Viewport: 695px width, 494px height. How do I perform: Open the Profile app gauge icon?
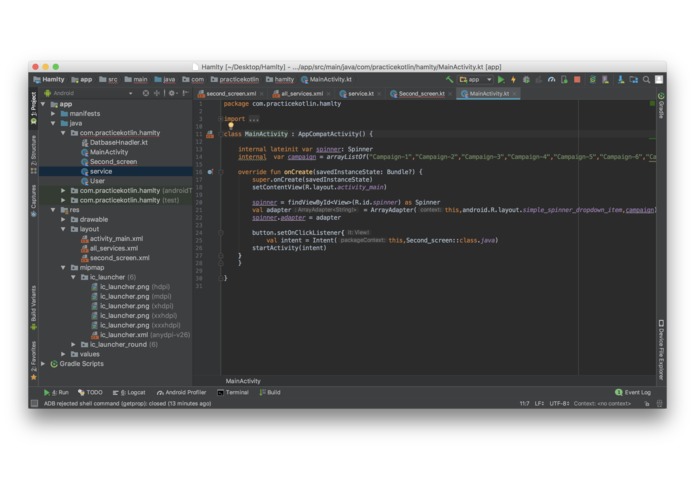point(551,80)
